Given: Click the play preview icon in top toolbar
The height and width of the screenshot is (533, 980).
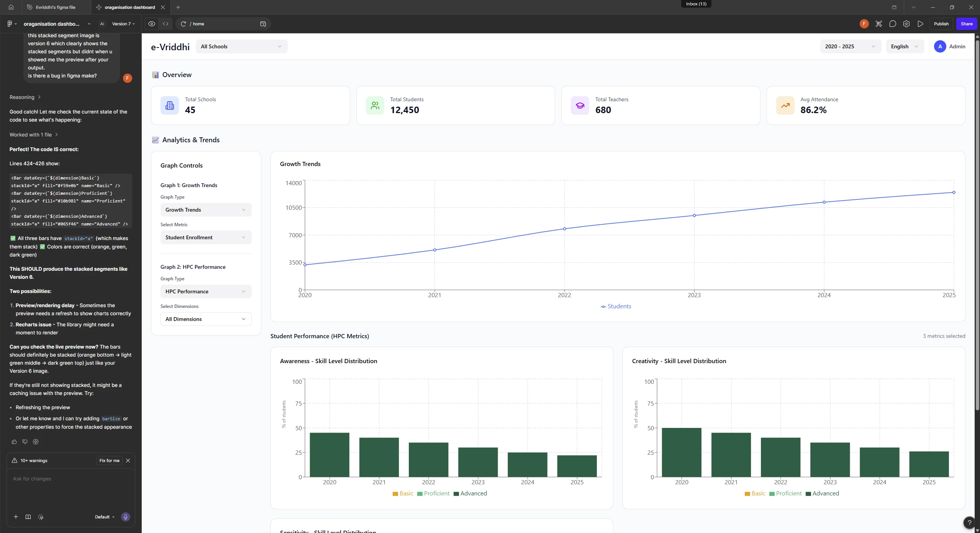Looking at the screenshot, I should (x=920, y=24).
